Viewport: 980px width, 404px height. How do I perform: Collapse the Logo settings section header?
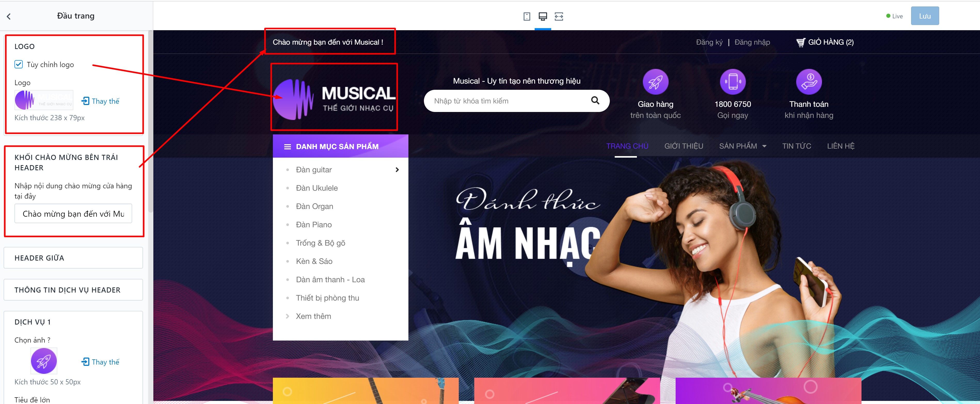tap(25, 46)
